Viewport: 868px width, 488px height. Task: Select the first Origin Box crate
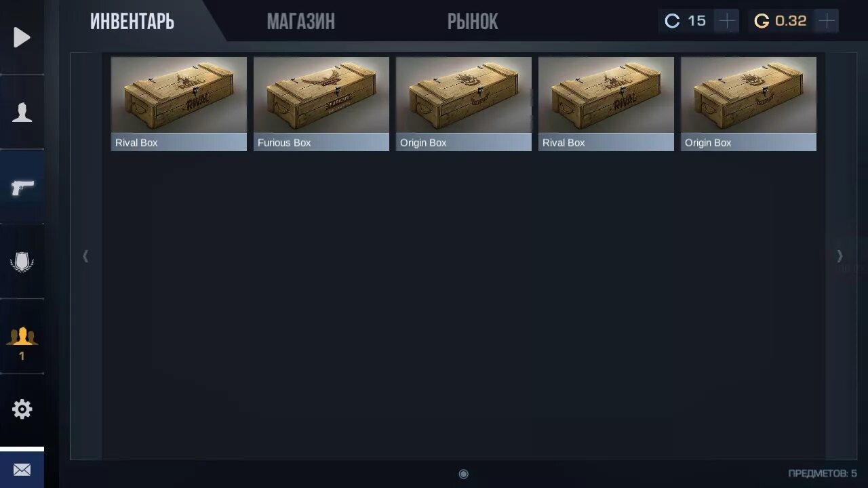click(464, 104)
